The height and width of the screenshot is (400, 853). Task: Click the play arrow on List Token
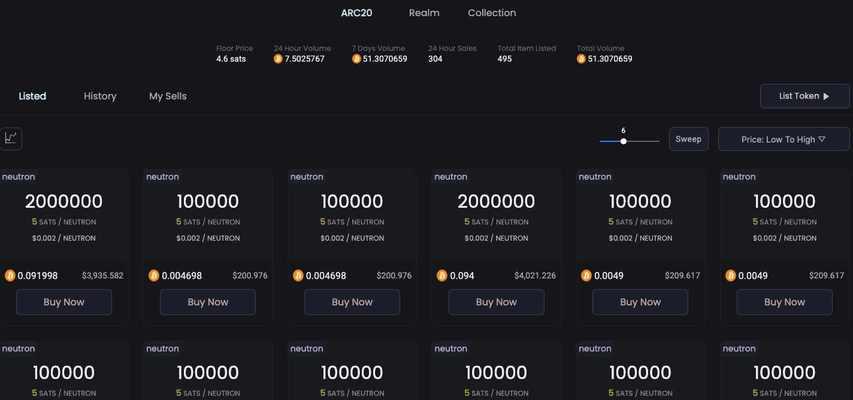click(x=826, y=96)
